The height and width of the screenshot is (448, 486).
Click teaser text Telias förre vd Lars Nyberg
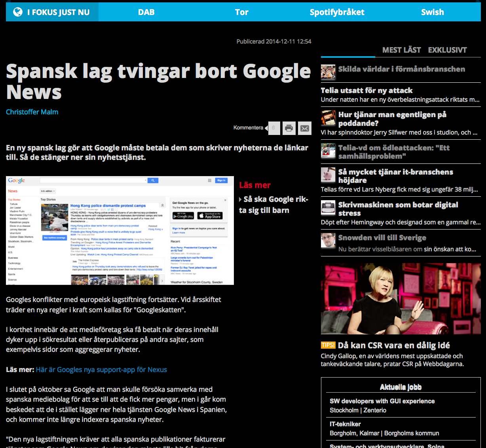pos(399,190)
